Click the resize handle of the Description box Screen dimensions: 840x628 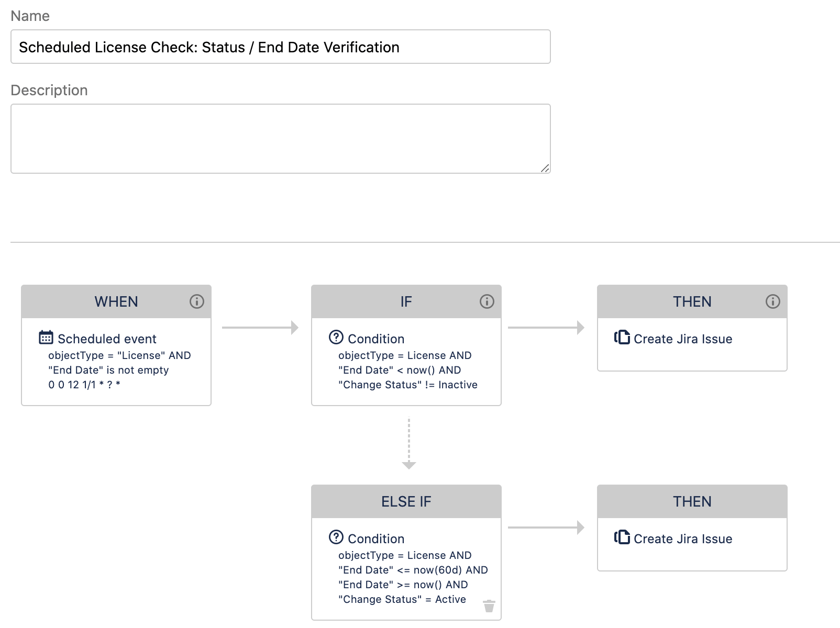[546, 168]
